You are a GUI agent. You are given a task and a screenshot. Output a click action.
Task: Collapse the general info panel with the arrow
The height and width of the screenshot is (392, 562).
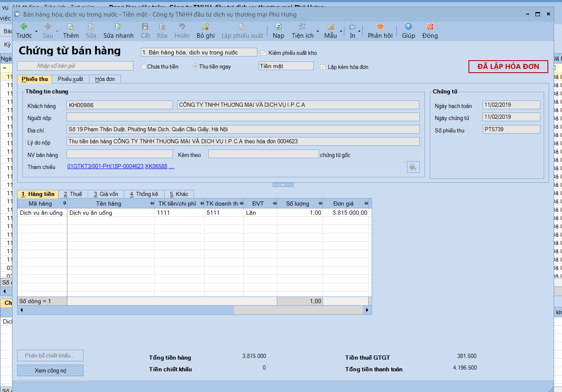(x=283, y=185)
